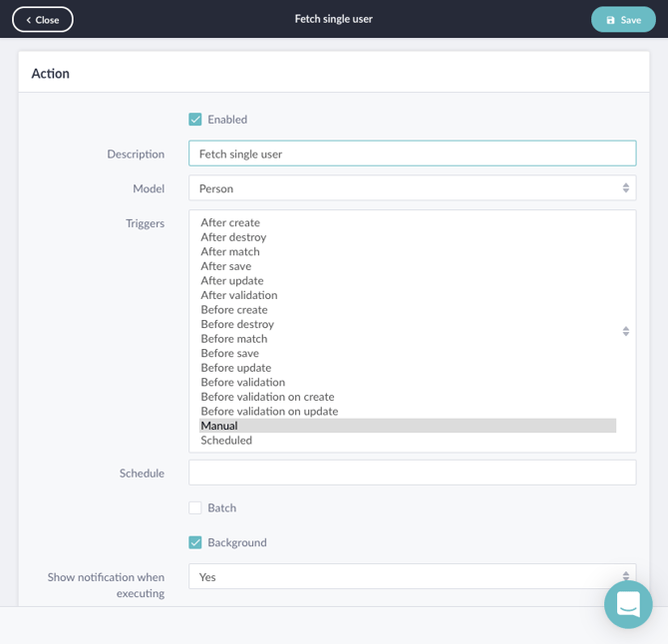The height and width of the screenshot is (644, 668).
Task: Open the Show notification when executing dropdown
Action: (x=412, y=577)
